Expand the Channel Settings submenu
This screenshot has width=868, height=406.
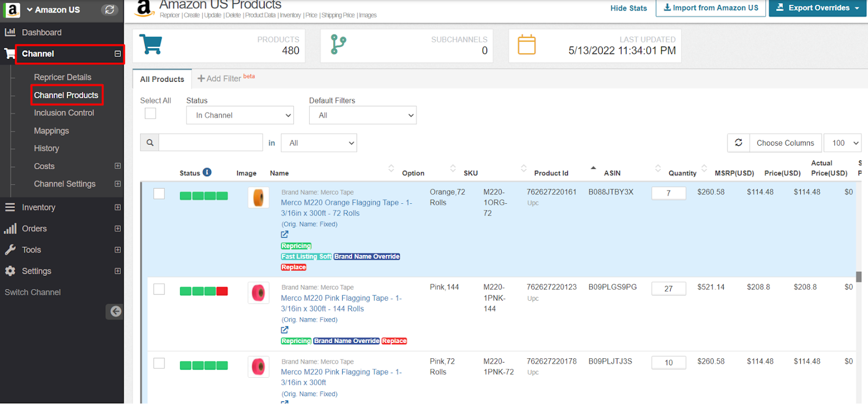118,184
